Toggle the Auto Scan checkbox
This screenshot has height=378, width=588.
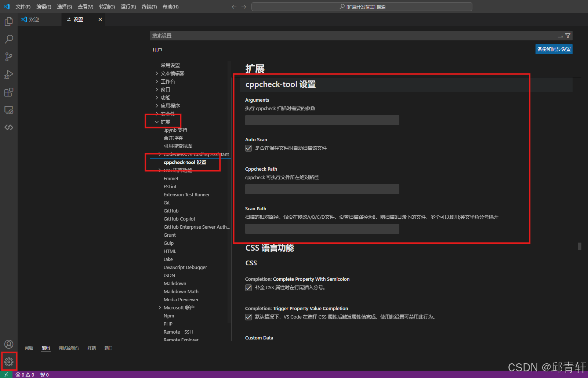coord(248,148)
